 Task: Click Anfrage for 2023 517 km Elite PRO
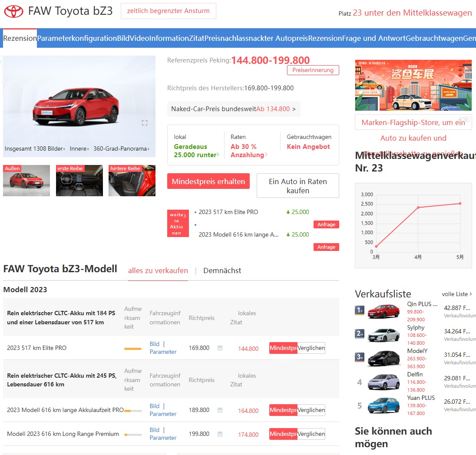pyautogui.click(x=326, y=224)
